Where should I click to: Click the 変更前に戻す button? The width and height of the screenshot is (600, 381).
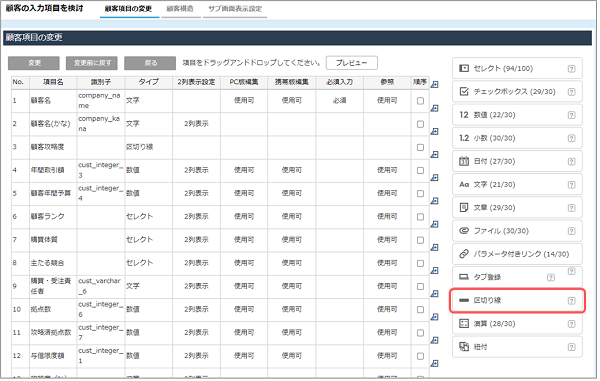click(x=92, y=63)
